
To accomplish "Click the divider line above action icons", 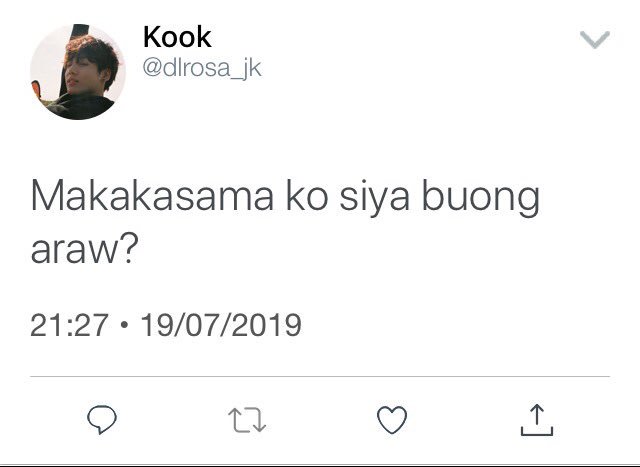I will pos(320,376).
